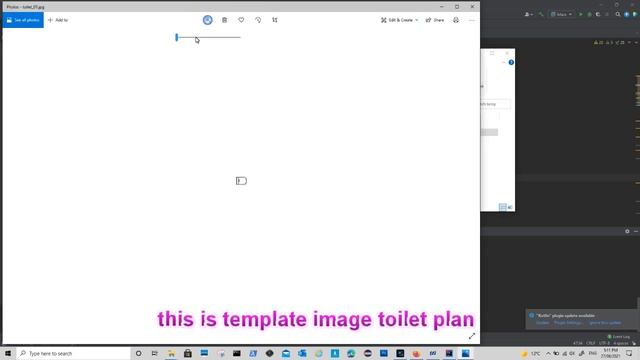Select the crop tool icon in Photos
This screenshot has width=640, height=360.
(x=275, y=20)
